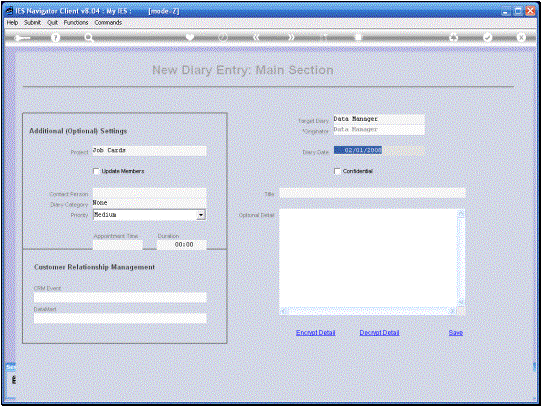Click the Optional Detail vertical scrollbar
Viewport: 541px width, 406px height.
(461, 258)
